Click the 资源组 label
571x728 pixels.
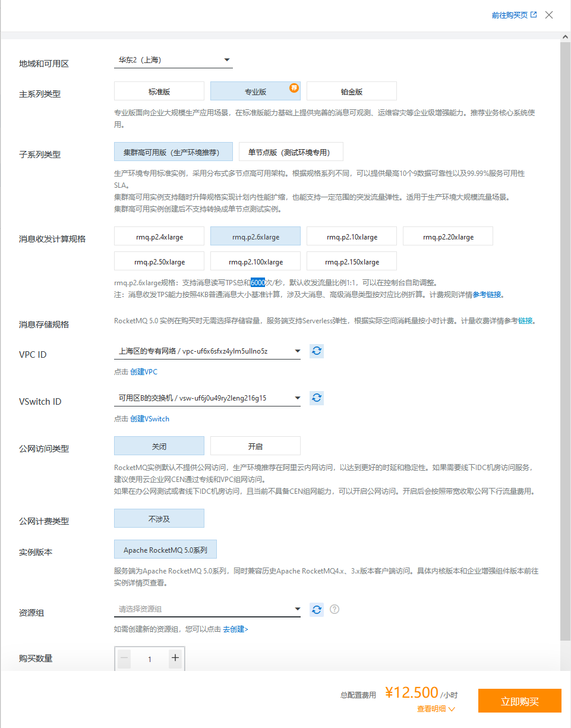click(31, 613)
